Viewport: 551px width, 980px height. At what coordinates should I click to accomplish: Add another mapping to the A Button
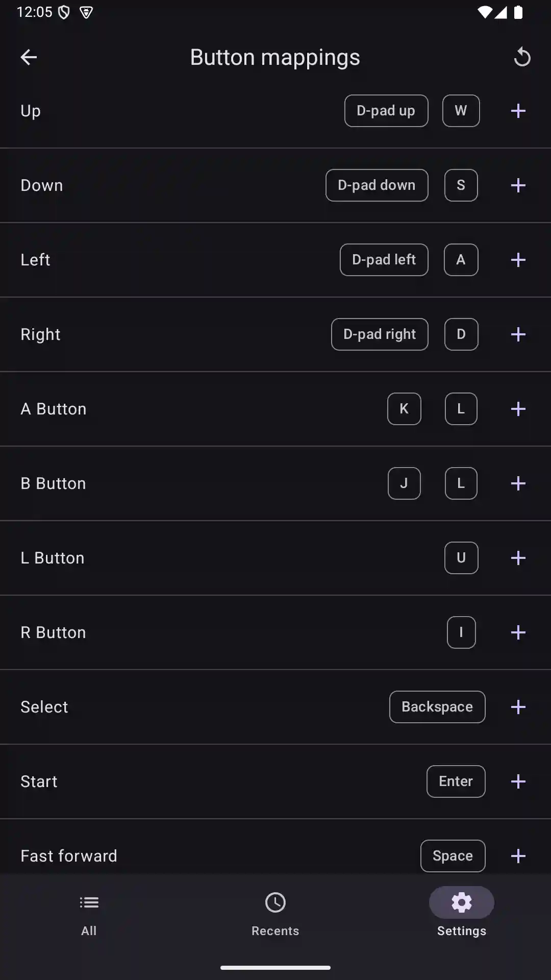pyautogui.click(x=518, y=408)
